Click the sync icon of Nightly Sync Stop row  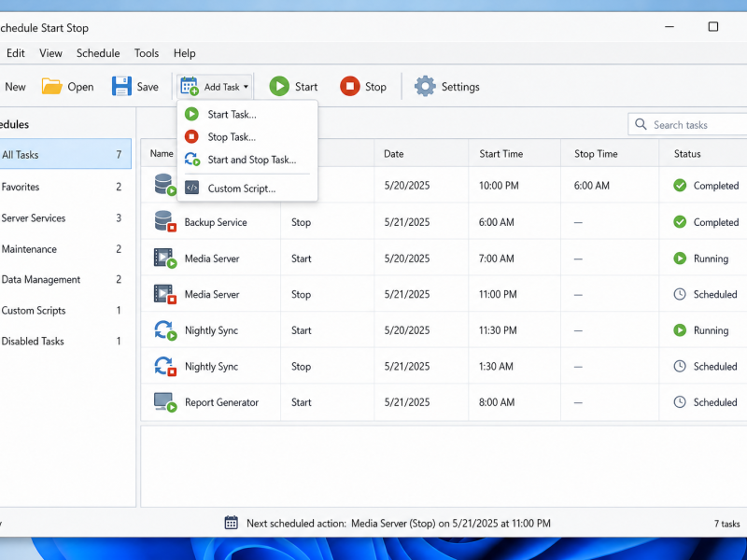[165, 366]
